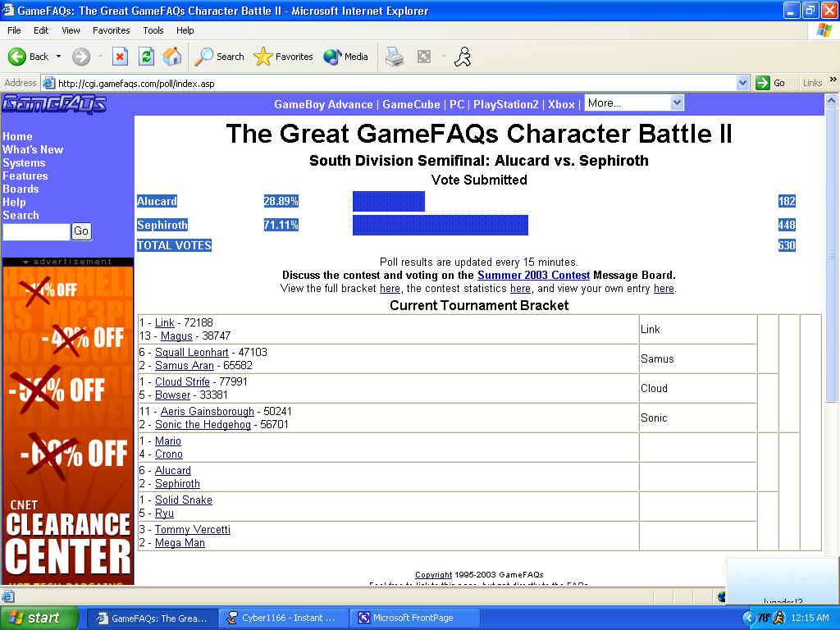Viewport: 840px width, 630px height.
Task: Click the vertical scrollbar thumb
Action: click(x=831, y=254)
